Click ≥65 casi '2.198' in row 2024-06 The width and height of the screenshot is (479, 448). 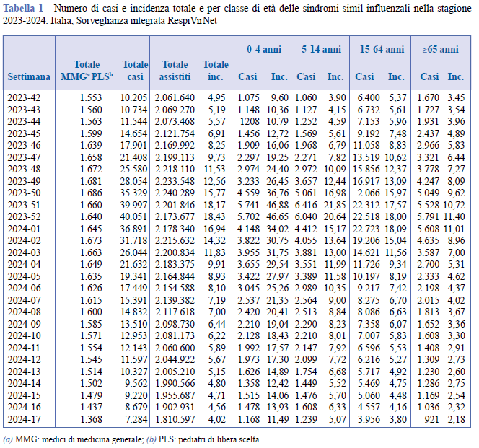pos(428,288)
